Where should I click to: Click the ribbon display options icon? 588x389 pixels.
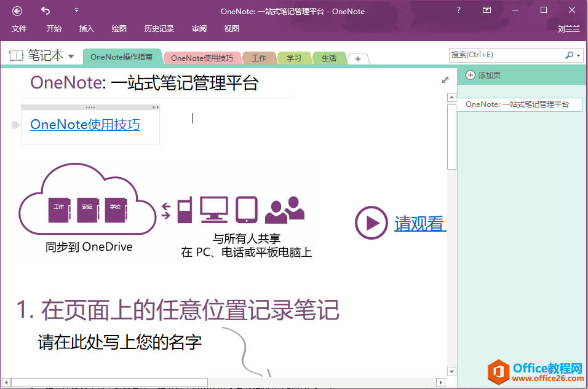(x=487, y=10)
